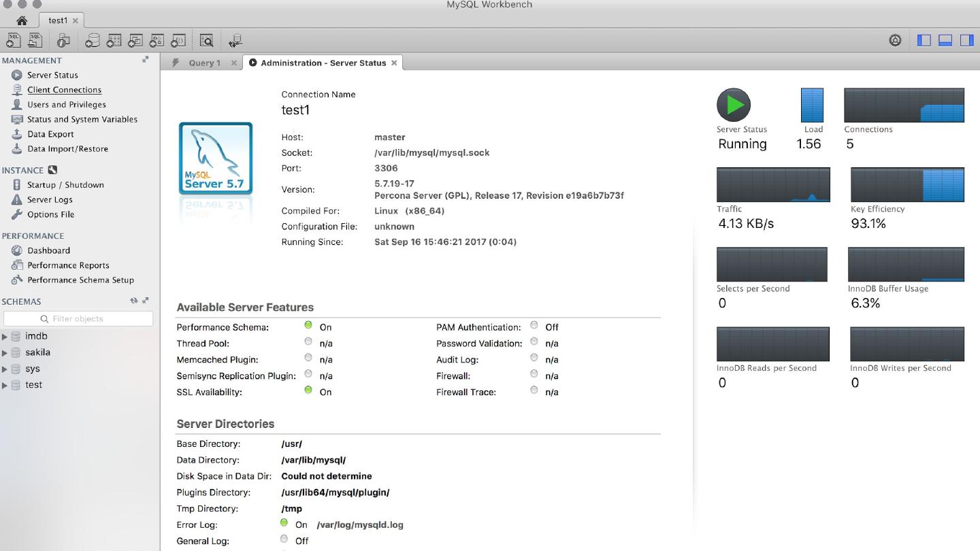Open Users and Privileges
Image resolution: width=980 pixels, height=551 pixels.
coord(66,105)
